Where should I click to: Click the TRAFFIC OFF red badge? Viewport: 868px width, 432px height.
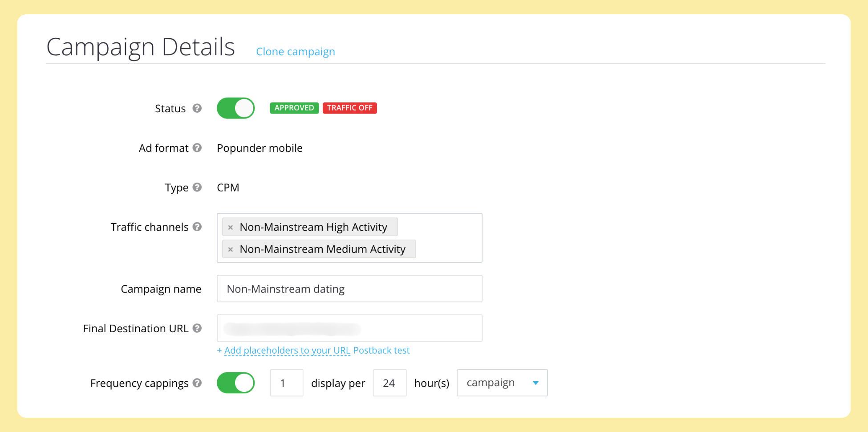click(350, 108)
